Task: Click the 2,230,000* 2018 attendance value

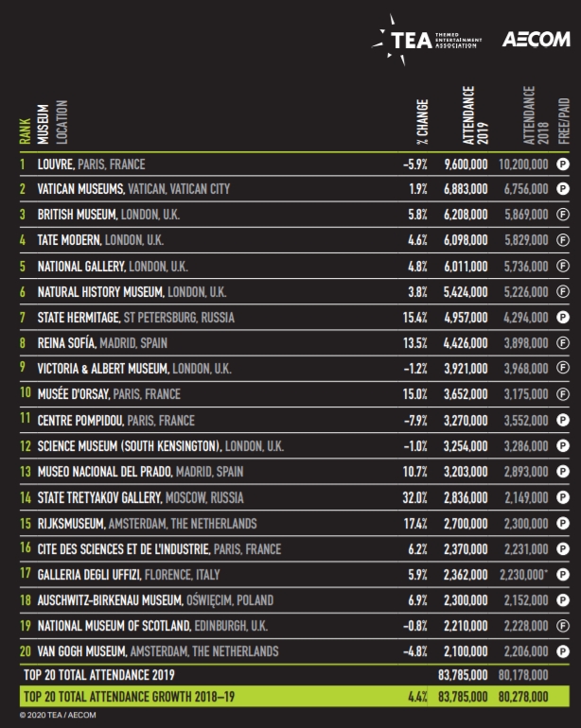Action: tap(524, 575)
